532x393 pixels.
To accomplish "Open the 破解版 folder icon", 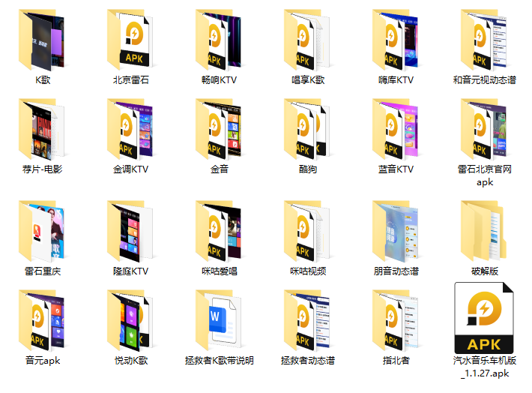I will click(484, 231).
